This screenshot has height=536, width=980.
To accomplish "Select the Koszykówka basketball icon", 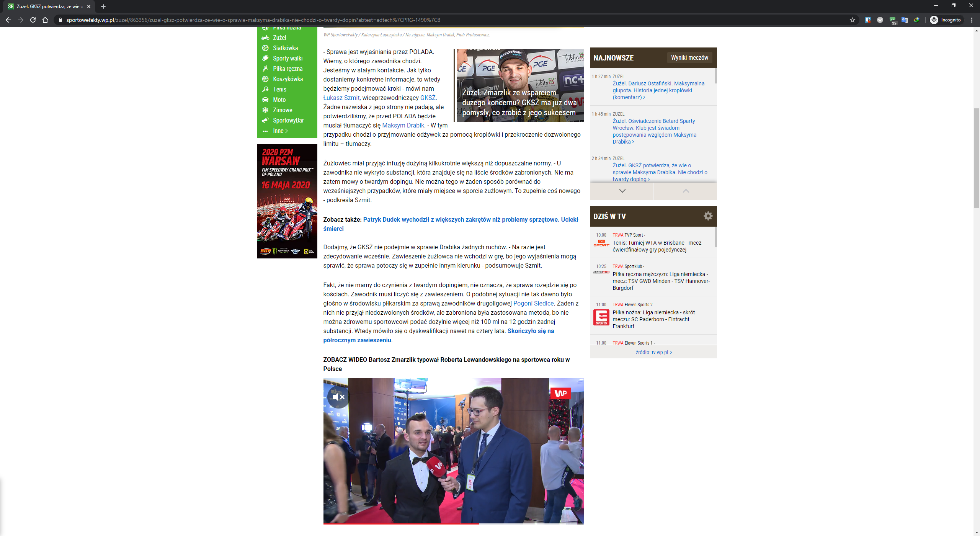I will [x=266, y=79].
